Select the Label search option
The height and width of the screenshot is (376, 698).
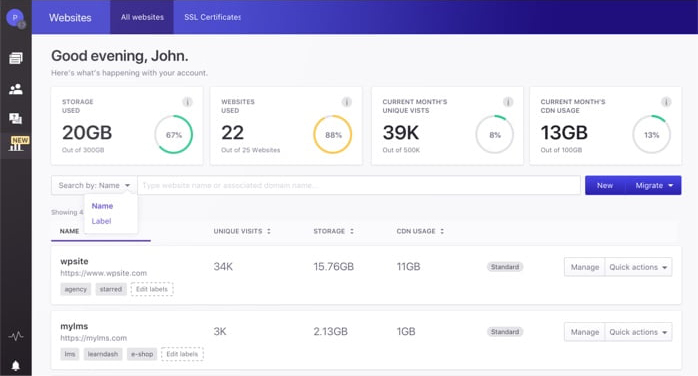click(x=101, y=221)
